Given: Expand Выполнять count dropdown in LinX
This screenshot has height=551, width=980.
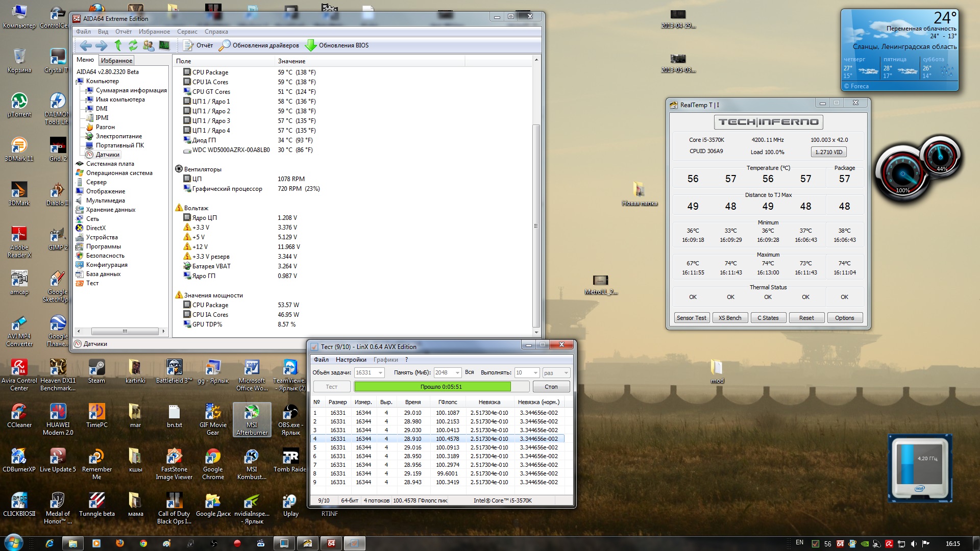Looking at the screenshot, I should tap(535, 373).
